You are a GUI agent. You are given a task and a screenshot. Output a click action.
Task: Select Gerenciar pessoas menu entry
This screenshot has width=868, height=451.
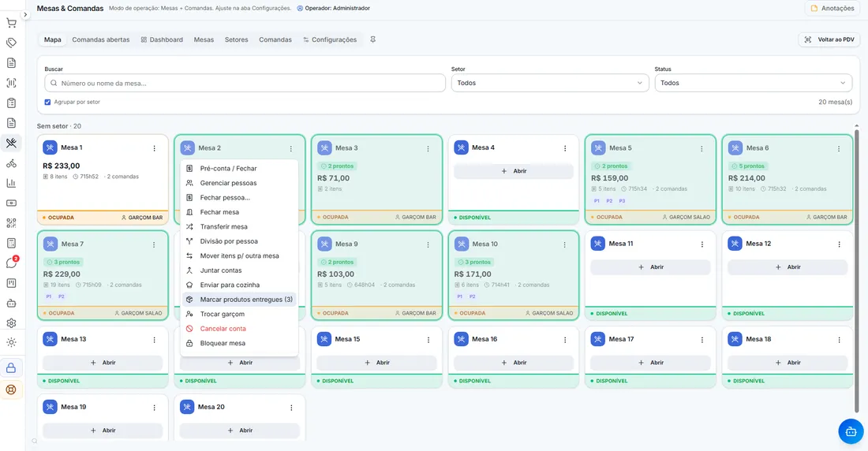[239, 183]
